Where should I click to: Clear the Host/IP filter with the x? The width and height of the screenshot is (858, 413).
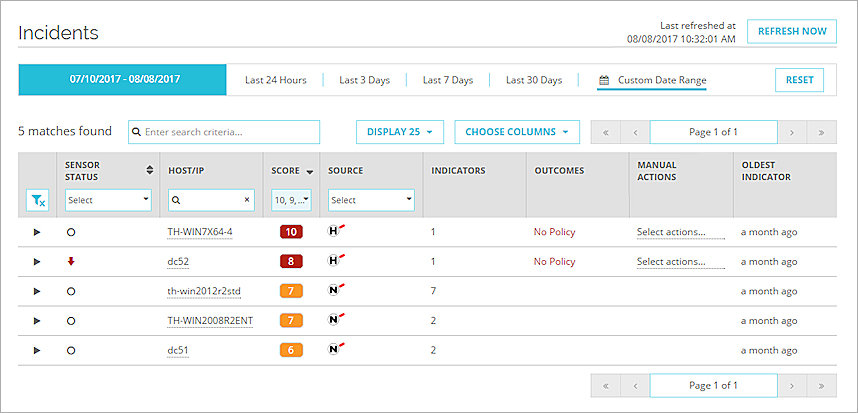click(x=247, y=200)
